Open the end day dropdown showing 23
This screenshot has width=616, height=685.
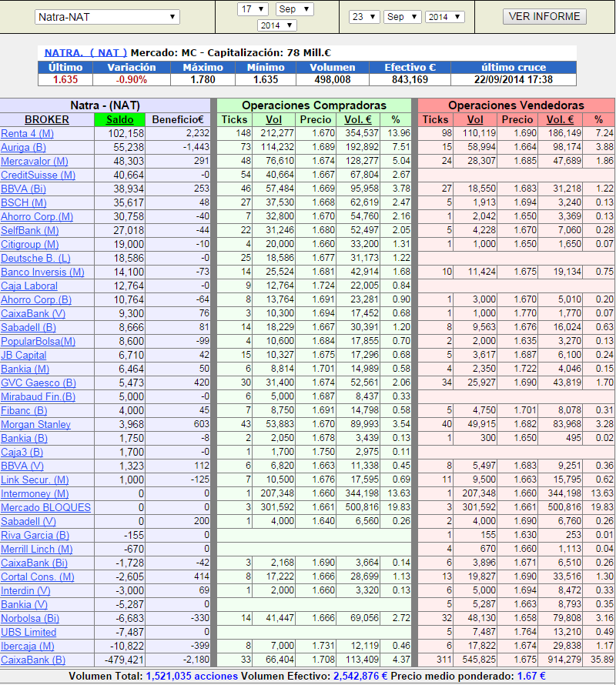364,17
